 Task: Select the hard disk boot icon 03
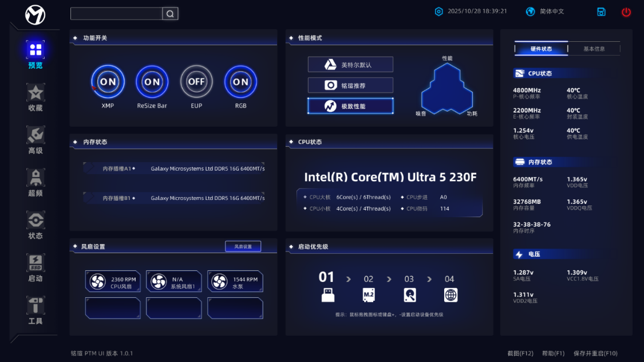[409, 295]
